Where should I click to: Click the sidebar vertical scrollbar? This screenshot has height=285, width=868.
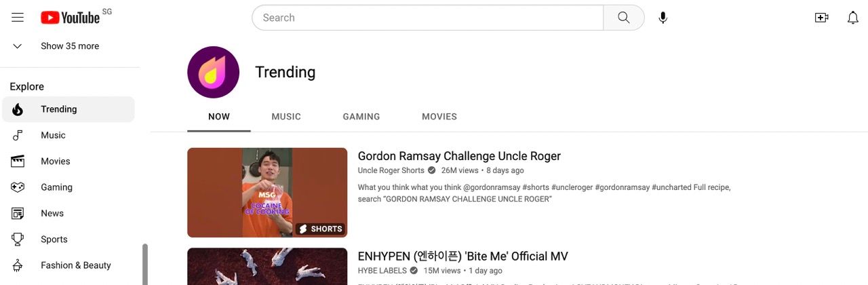click(x=144, y=265)
